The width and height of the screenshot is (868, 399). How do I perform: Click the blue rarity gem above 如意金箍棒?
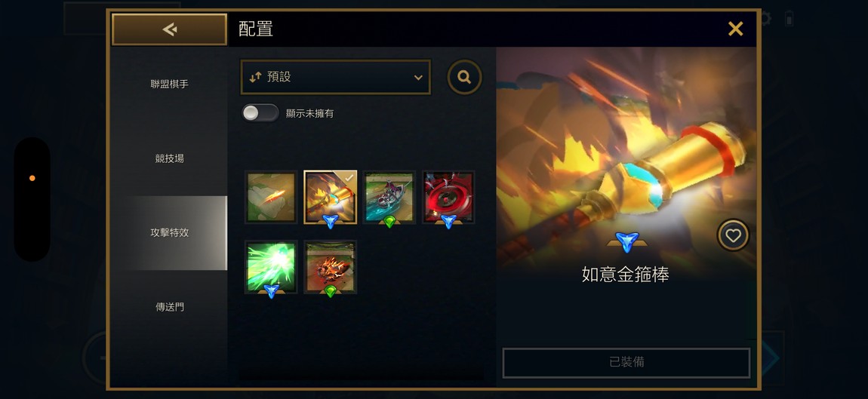point(626,242)
